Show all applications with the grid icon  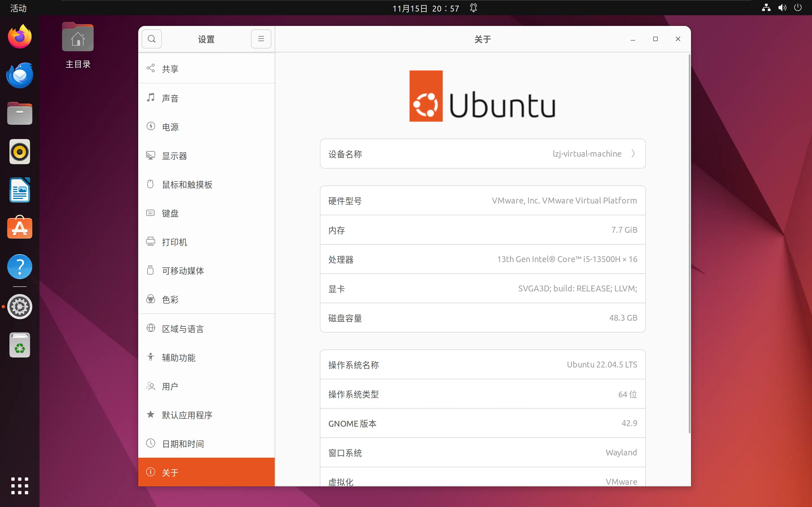point(19,486)
